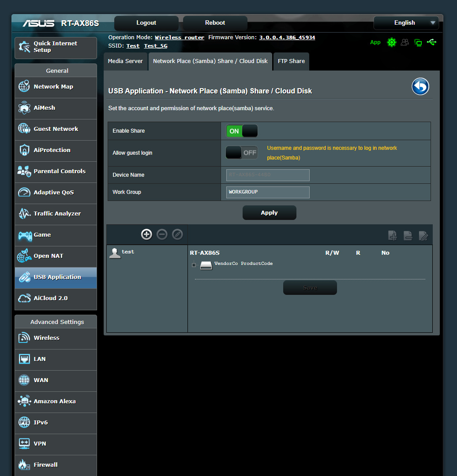Toggle the Enable Share switch
The width and height of the screenshot is (457, 476).
click(242, 131)
